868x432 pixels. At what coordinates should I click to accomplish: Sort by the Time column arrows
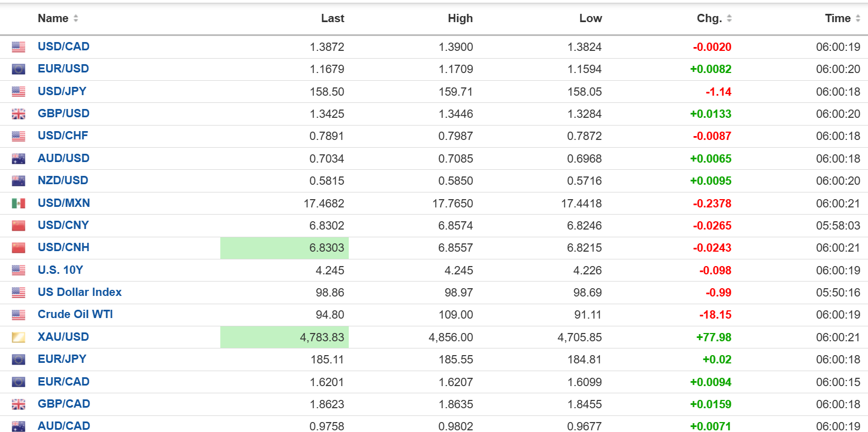(857, 19)
